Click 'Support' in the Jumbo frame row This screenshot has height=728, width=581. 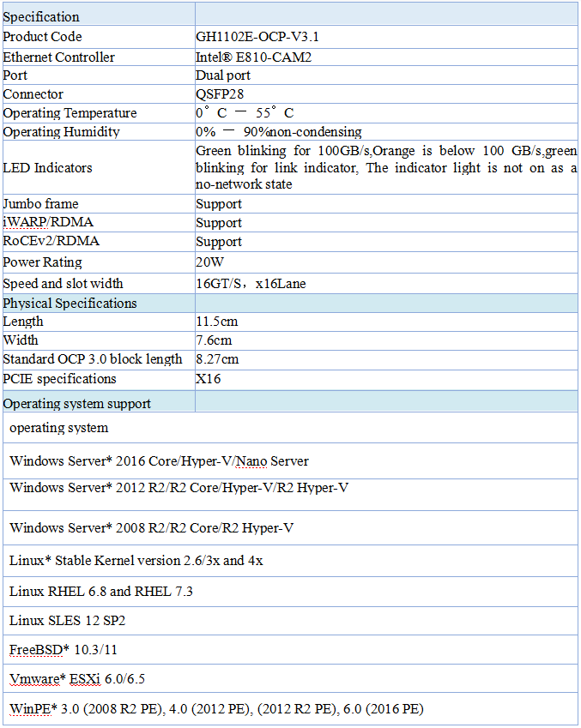coord(219,204)
